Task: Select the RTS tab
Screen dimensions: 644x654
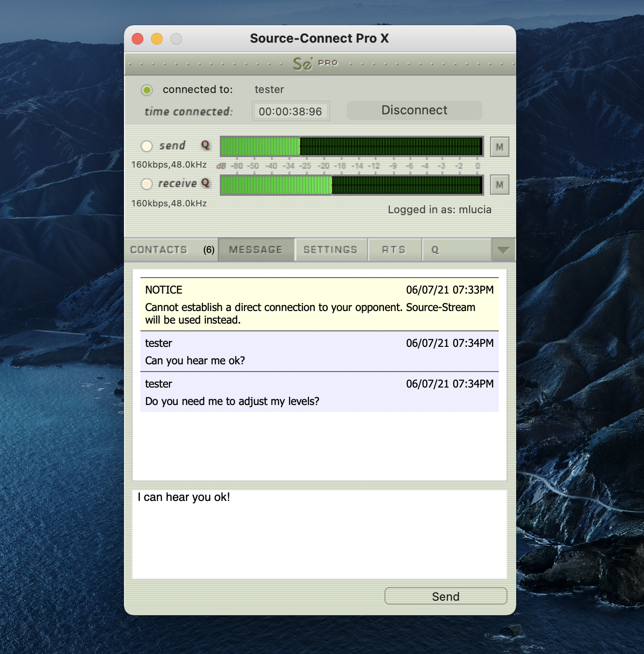Action: (x=394, y=250)
